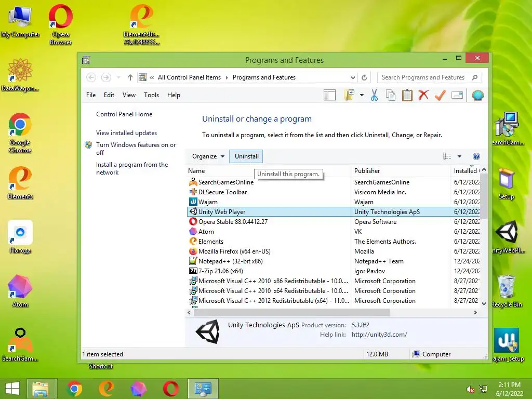This screenshot has height=399, width=532.
Task: Select Microsoft Visual C++ 2012 Redistributable row
Action: pos(334,301)
